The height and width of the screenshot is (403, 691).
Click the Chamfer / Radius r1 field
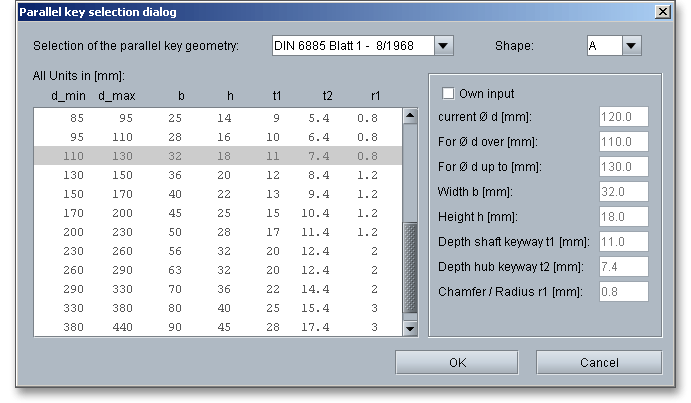tap(624, 292)
